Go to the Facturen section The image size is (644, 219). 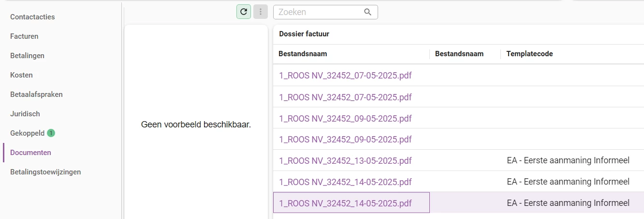pos(24,36)
